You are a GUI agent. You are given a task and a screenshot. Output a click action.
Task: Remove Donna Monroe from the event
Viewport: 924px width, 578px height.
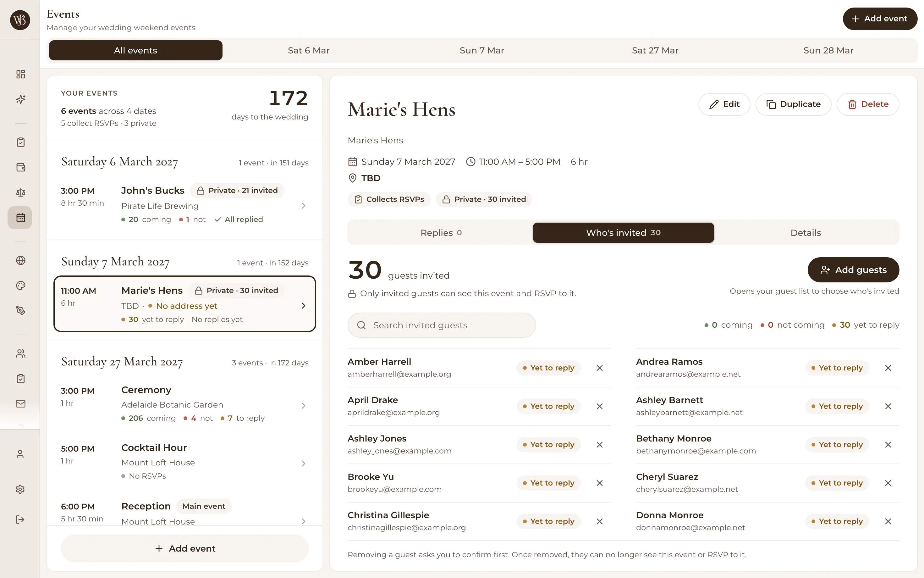pyautogui.click(x=888, y=521)
